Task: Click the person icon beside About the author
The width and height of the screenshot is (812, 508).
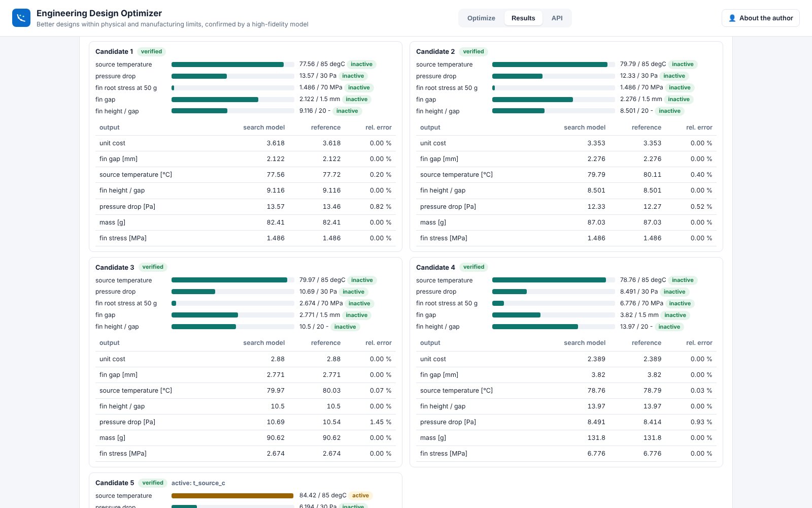Action: [732, 18]
